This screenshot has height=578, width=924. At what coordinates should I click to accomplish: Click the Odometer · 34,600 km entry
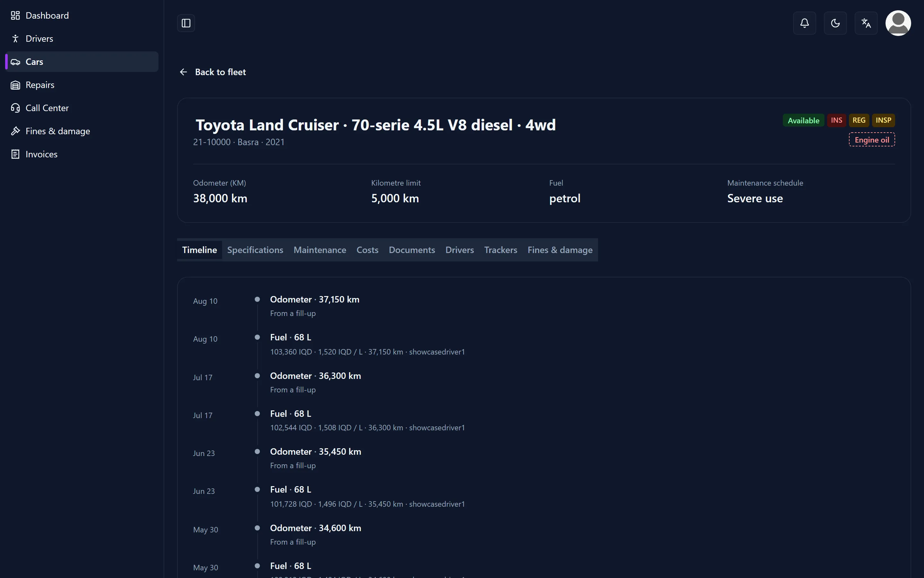[x=315, y=528]
